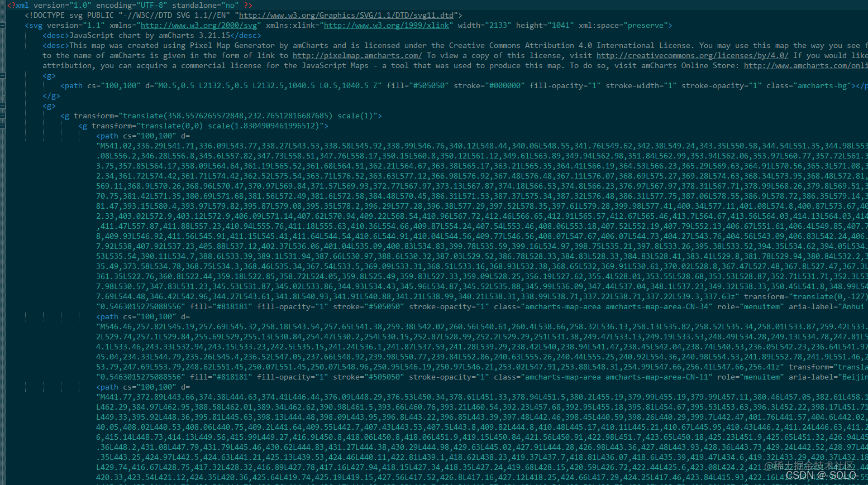Open the www.w3.org/2000/svg link

click(199, 25)
